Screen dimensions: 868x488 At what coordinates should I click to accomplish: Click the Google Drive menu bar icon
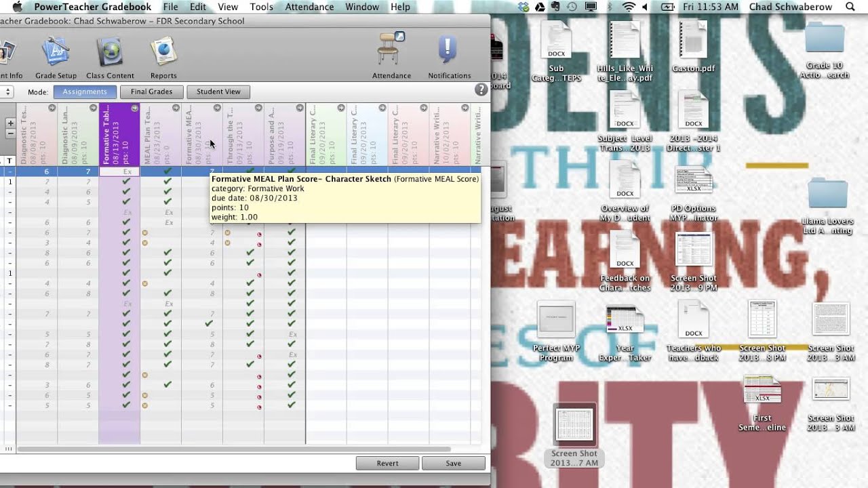click(x=540, y=7)
